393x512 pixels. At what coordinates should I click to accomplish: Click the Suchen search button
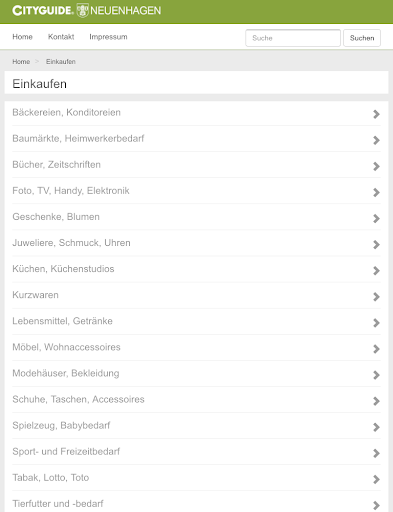pyautogui.click(x=362, y=38)
